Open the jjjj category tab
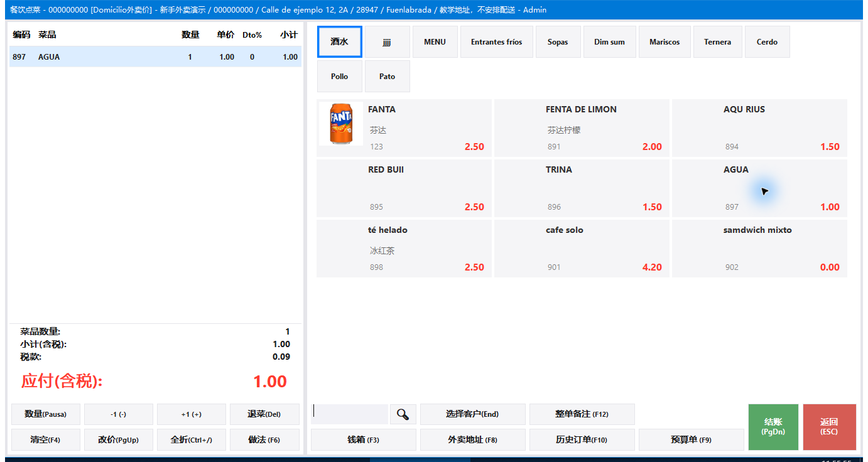Image resolution: width=868 pixels, height=462 pixels. click(x=388, y=42)
